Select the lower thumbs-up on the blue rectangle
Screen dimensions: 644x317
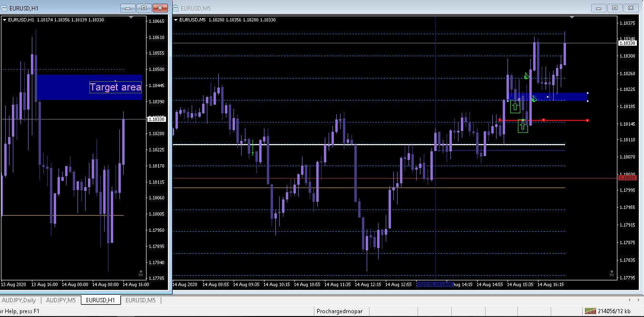pyautogui.click(x=534, y=99)
